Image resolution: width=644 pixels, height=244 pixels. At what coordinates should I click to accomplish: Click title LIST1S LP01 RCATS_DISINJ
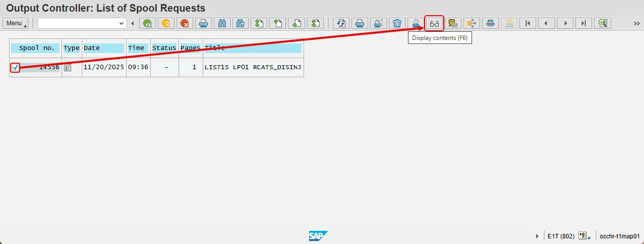253,67
